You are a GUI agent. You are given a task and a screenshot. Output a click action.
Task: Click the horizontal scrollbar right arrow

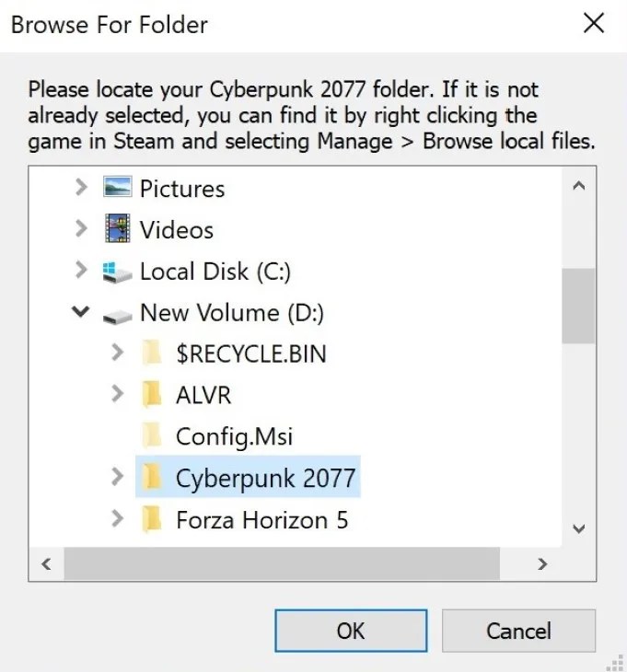tap(543, 563)
